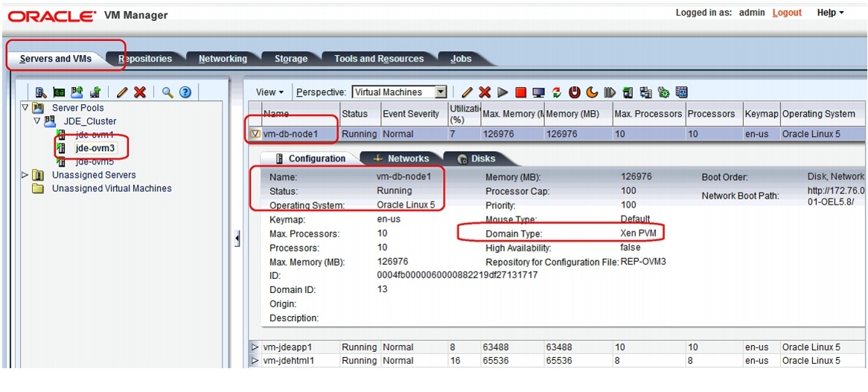Click the jde-ovm1 server icon in tree
Screen dimensions: 868x392
(x=62, y=135)
